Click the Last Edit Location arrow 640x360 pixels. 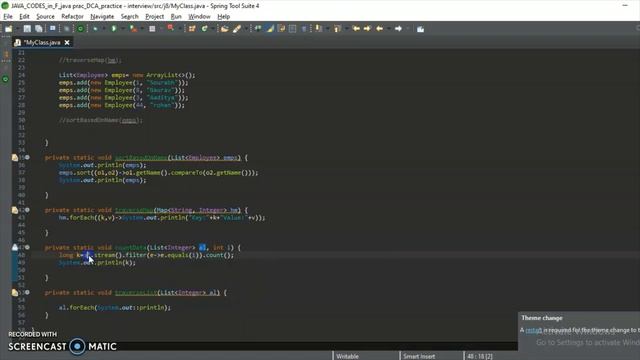(x=356, y=29)
